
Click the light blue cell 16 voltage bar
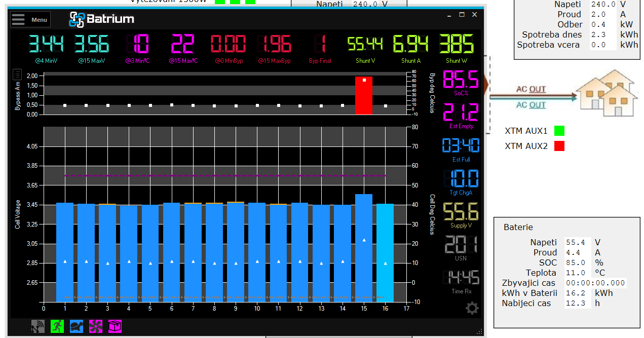pos(385,252)
